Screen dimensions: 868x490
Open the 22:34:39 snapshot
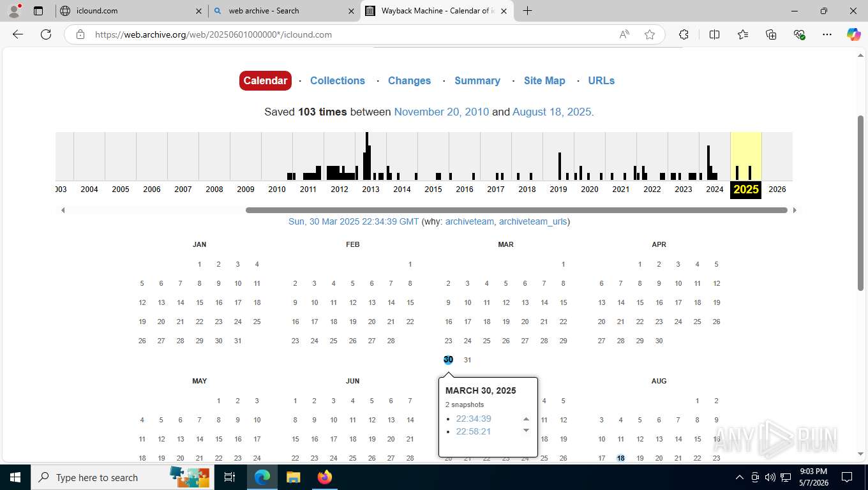click(x=474, y=419)
